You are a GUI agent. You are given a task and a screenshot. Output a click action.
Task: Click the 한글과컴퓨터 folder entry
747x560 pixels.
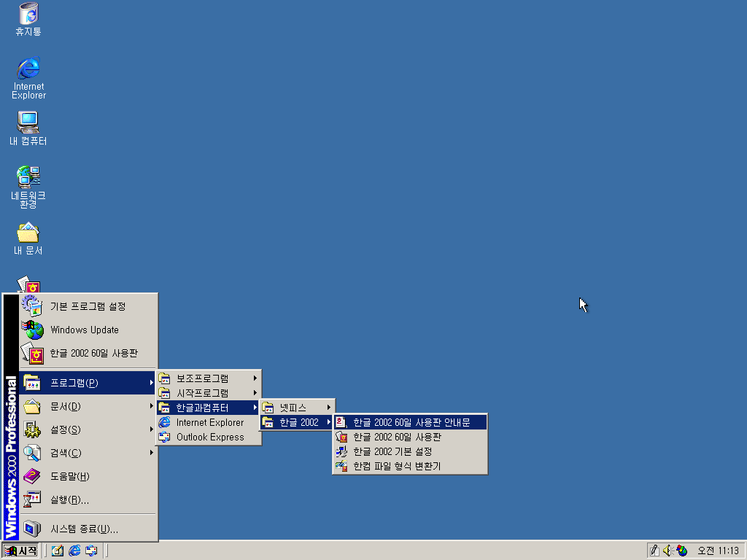click(x=209, y=408)
